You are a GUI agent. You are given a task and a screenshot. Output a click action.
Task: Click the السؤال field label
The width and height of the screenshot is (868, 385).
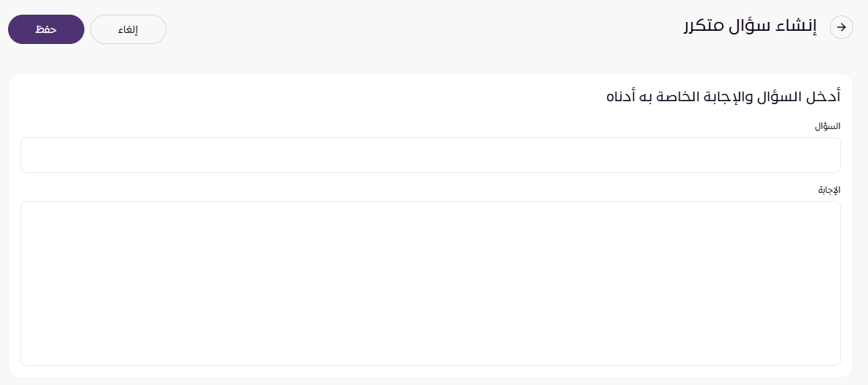click(x=827, y=126)
